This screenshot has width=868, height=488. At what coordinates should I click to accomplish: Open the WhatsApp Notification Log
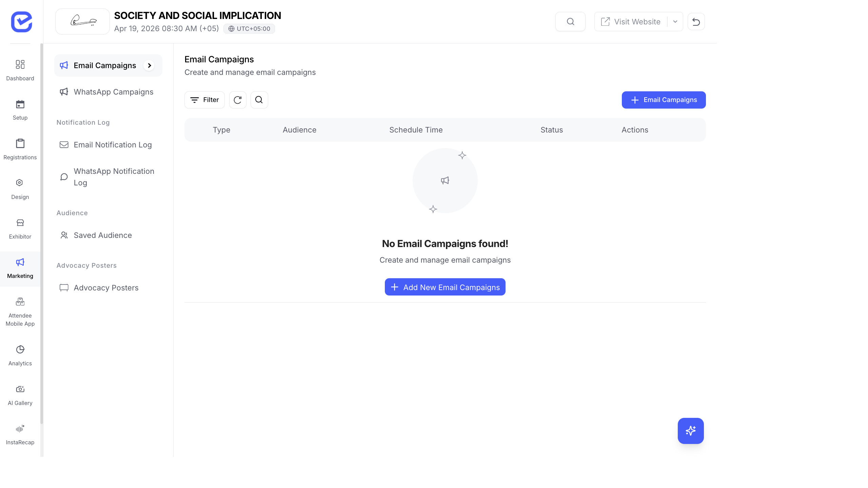[108, 177]
